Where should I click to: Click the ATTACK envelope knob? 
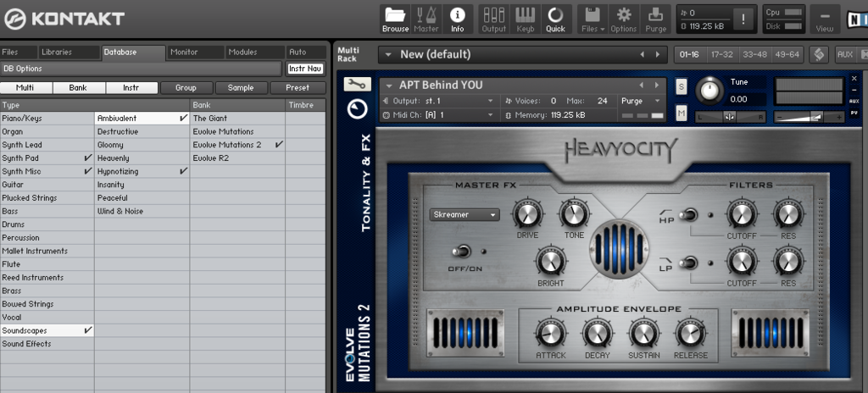551,334
